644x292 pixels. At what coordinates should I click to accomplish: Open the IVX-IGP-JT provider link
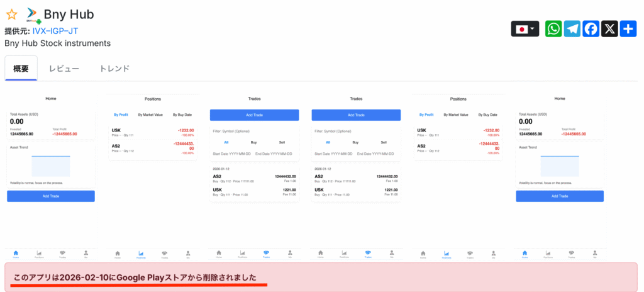[55, 31]
